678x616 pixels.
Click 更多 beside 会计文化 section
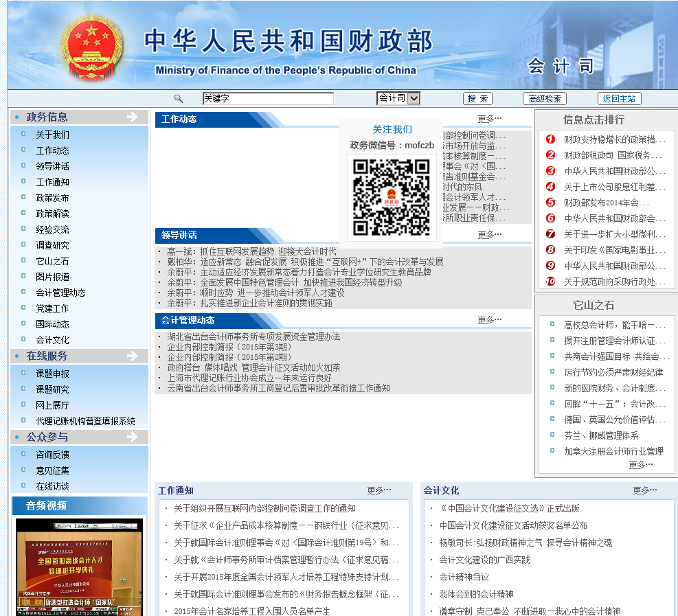[645, 490]
